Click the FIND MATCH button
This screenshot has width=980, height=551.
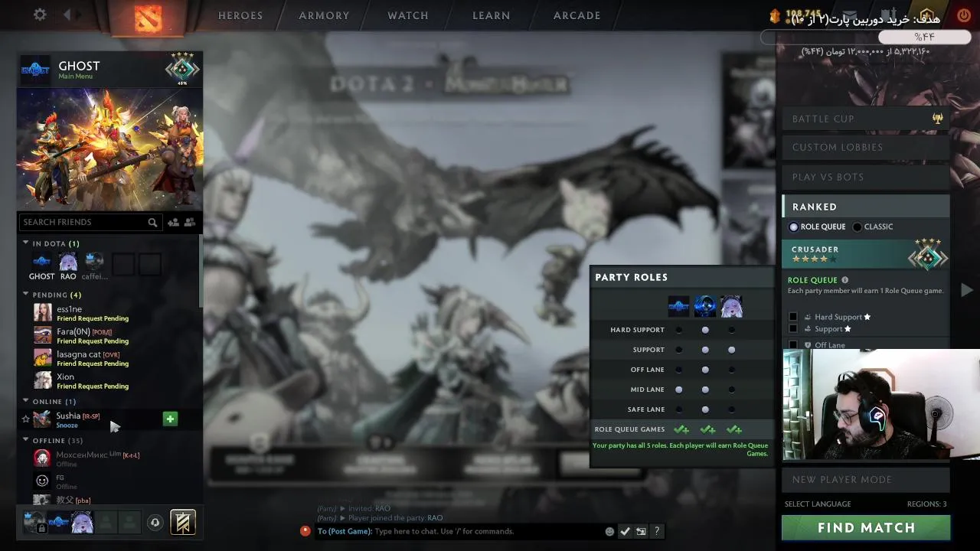click(x=866, y=527)
